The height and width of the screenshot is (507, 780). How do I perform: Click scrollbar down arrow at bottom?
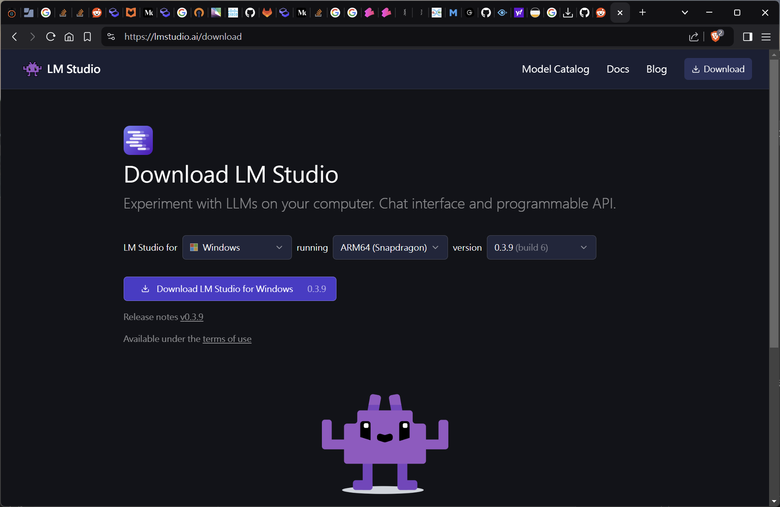click(774, 502)
